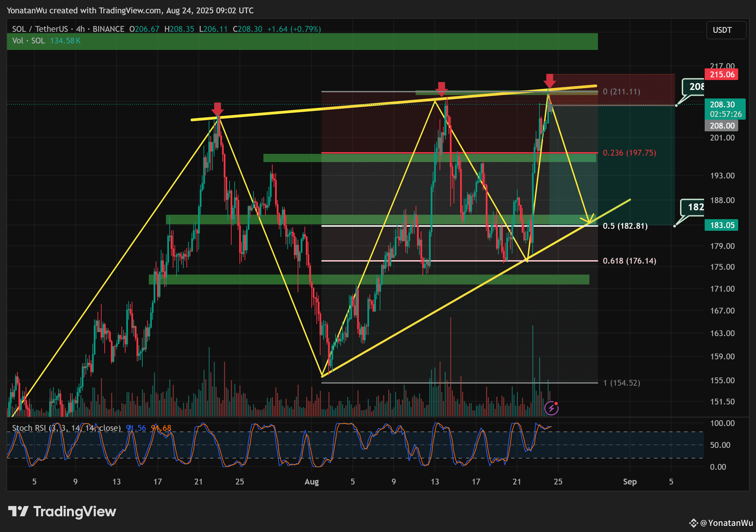Viewport: 756px width, 532px height.
Task: Click the red 215.06 price label
Action: (722, 75)
